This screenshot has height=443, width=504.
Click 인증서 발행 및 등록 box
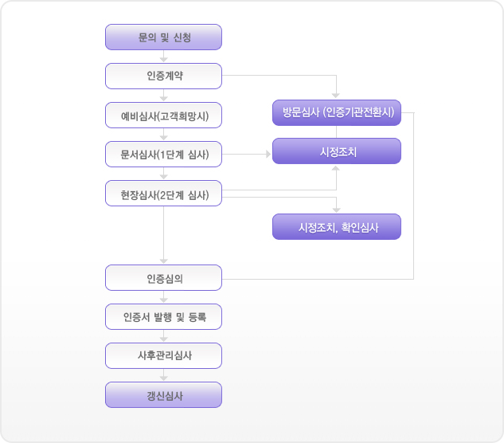coord(163,316)
